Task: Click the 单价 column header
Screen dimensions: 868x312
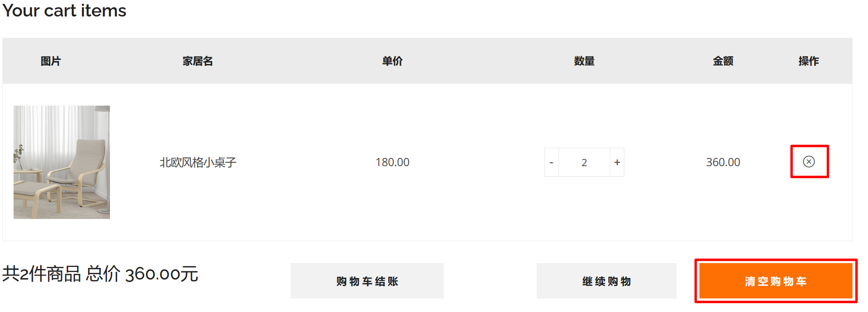Action: (x=392, y=61)
